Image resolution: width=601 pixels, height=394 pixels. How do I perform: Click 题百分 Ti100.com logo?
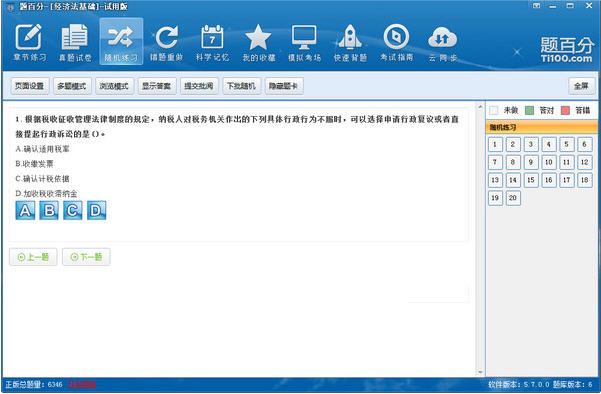[x=567, y=50]
